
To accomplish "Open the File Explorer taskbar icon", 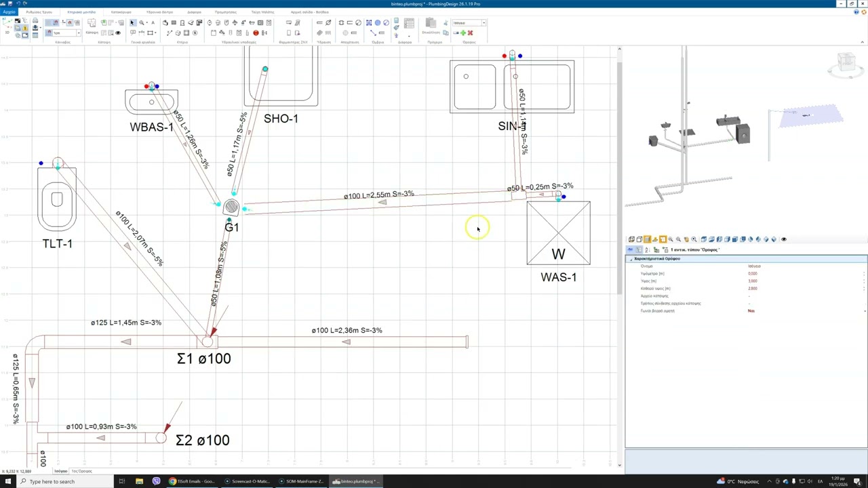I will tap(139, 481).
